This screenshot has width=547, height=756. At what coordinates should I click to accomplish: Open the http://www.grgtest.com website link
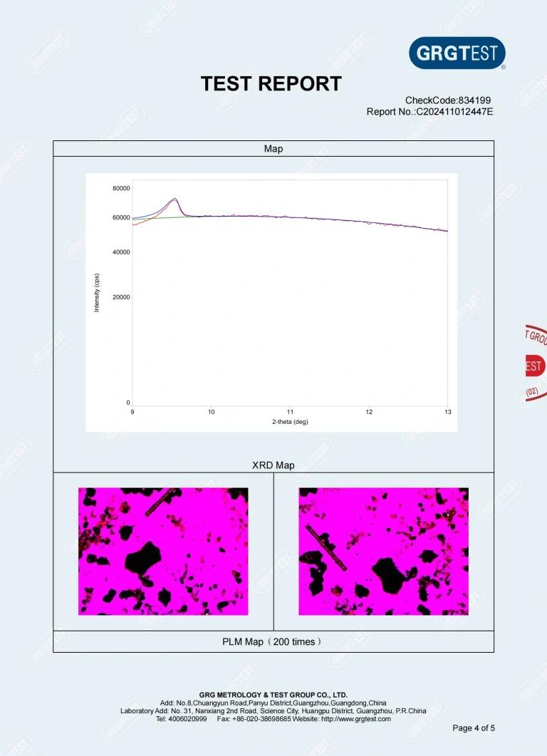(356, 719)
